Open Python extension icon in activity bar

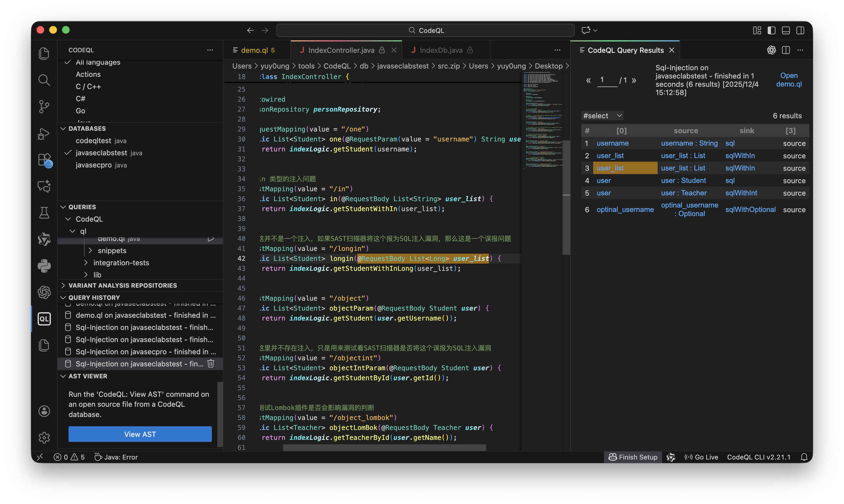click(x=44, y=266)
